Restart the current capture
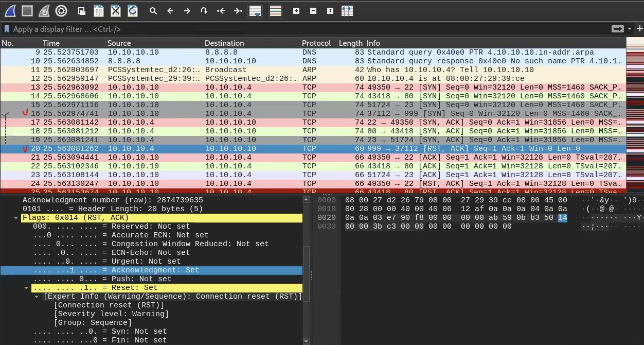This screenshot has height=345, width=644. [x=44, y=10]
